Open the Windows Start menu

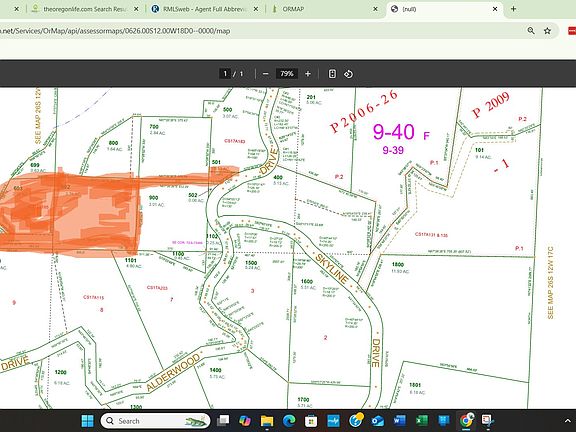[x=87, y=421]
